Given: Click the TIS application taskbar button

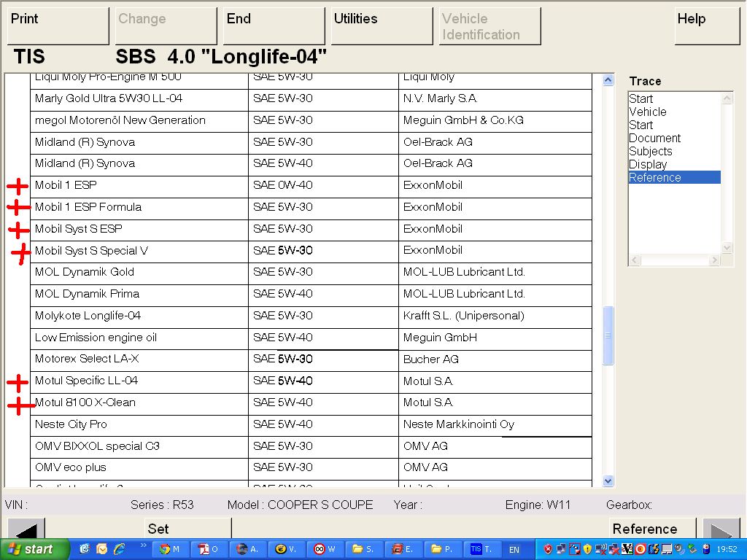Looking at the screenshot, I should coord(482,549).
